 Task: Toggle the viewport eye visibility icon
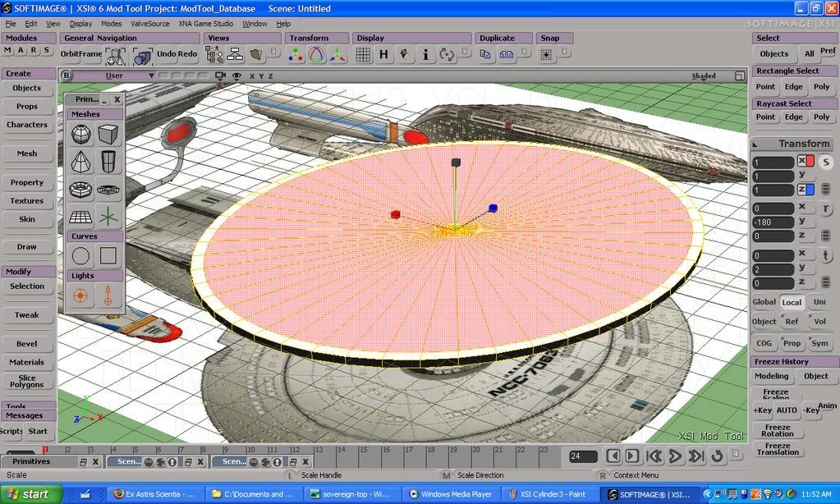(236, 76)
